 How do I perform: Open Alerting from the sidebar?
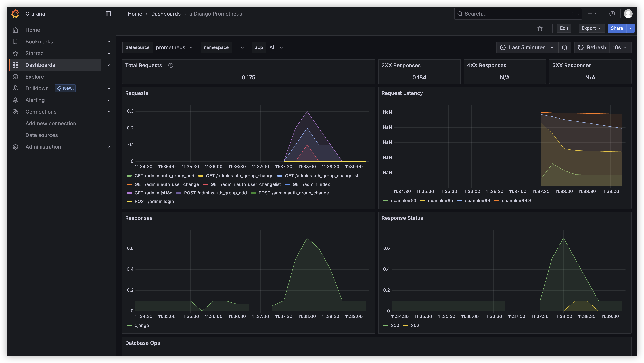coord(35,100)
